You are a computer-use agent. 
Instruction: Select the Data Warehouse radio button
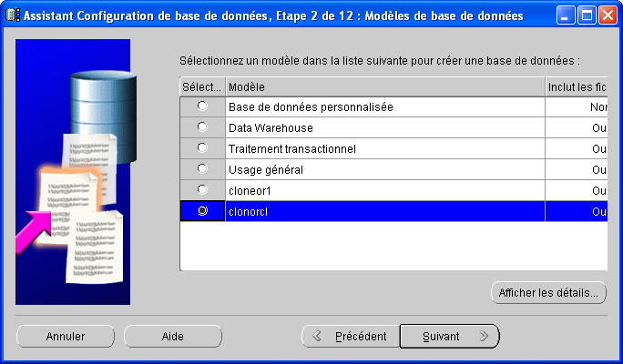[x=202, y=127]
